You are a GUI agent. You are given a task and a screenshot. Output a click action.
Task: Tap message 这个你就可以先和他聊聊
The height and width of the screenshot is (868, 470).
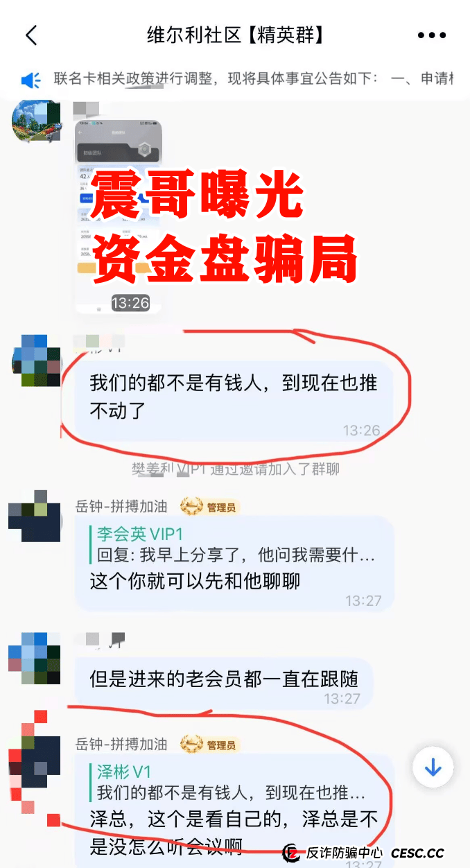pos(195,581)
